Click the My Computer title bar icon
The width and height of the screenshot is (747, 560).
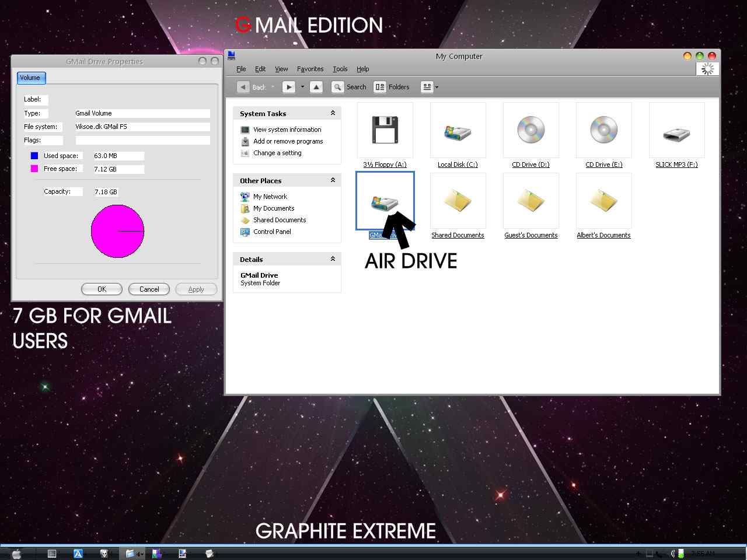click(231, 56)
